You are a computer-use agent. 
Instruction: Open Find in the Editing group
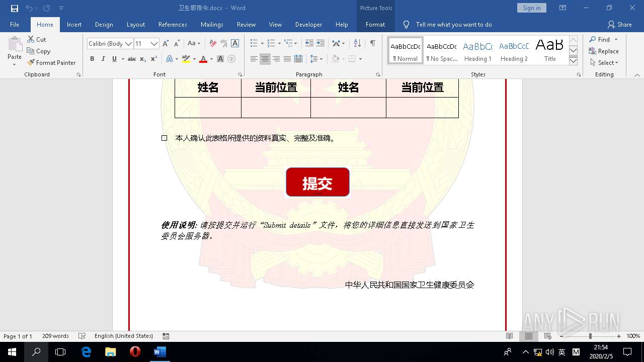600,39
